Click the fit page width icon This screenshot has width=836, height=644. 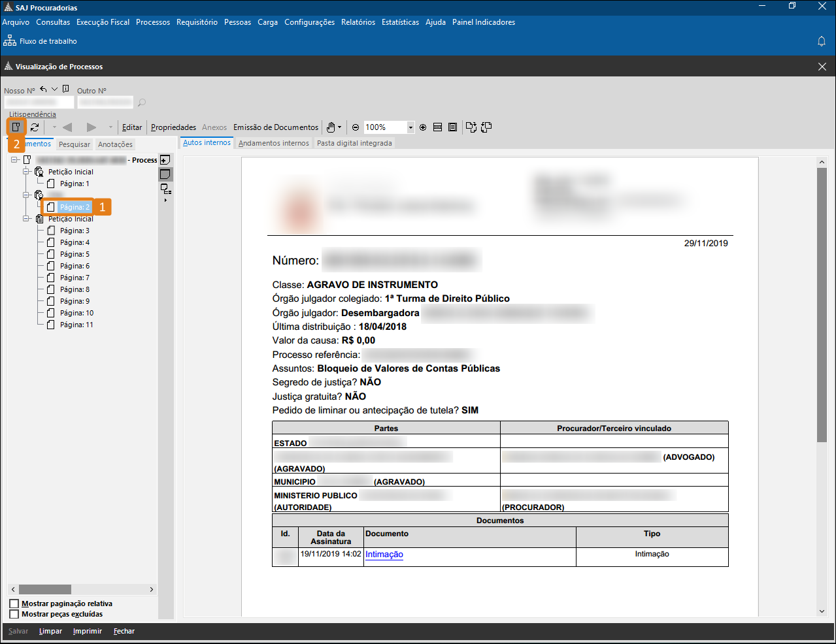[x=438, y=127]
